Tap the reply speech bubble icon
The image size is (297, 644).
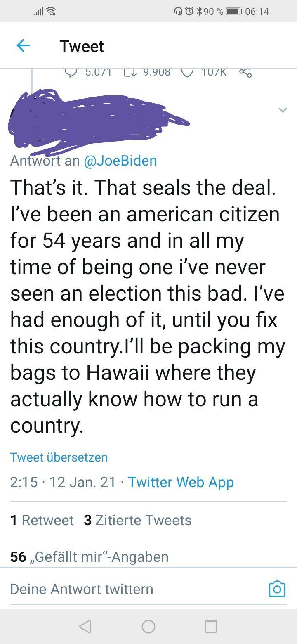pos(71,73)
